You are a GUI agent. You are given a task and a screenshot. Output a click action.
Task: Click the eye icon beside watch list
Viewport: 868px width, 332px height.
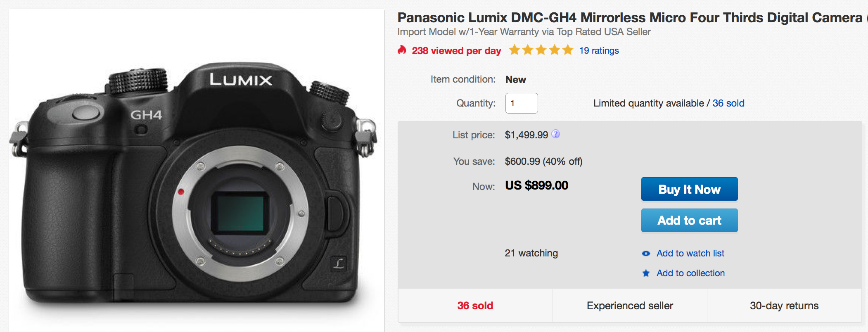pos(646,254)
